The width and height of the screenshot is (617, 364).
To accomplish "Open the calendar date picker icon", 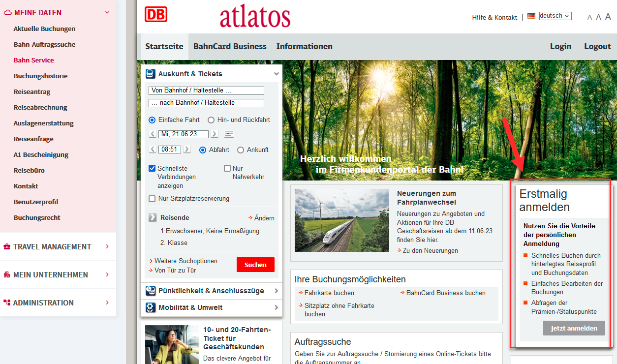I will tap(229, 134).
